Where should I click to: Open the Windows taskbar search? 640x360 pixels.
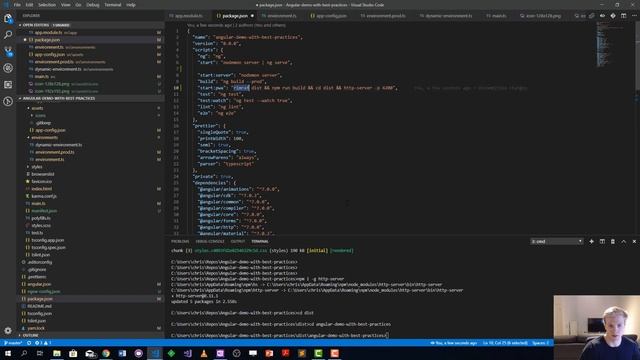point(24,353)
